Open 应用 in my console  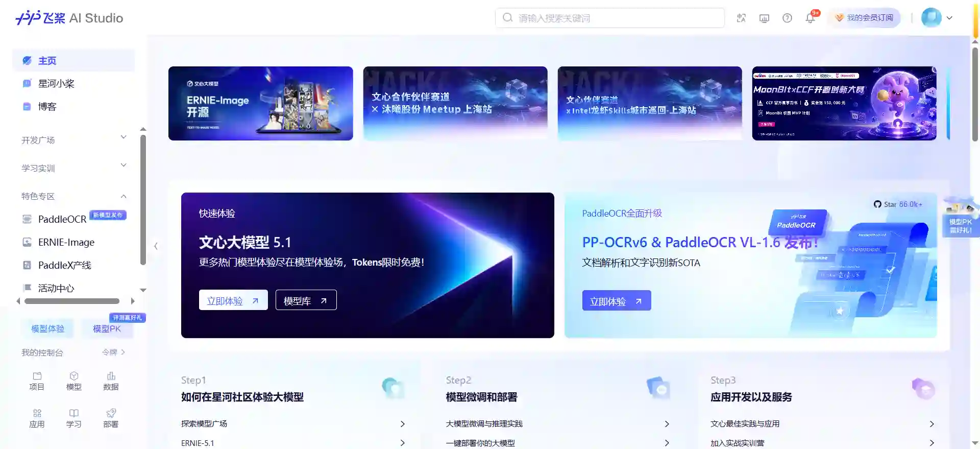[x=37, y=418]
